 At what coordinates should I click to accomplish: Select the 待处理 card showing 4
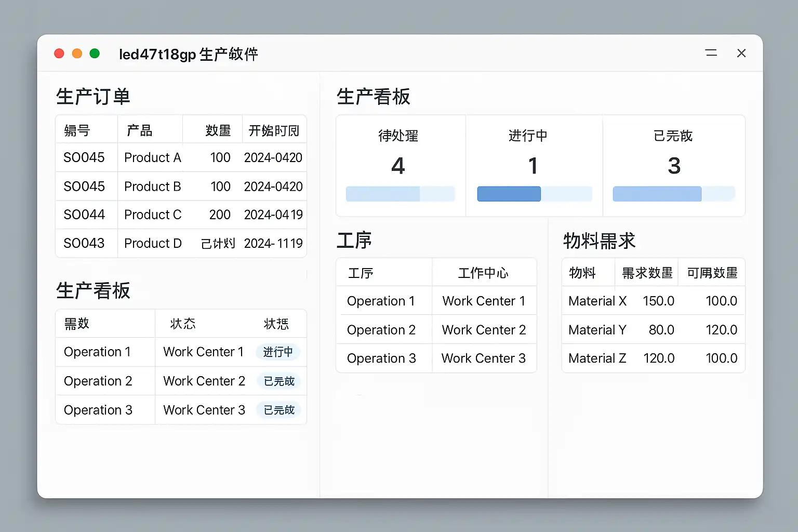(x=400, y=165)
